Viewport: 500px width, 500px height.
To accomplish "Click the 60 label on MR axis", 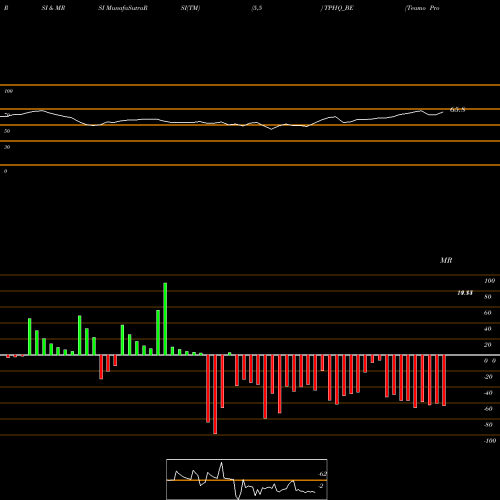I will click(488, 313).
